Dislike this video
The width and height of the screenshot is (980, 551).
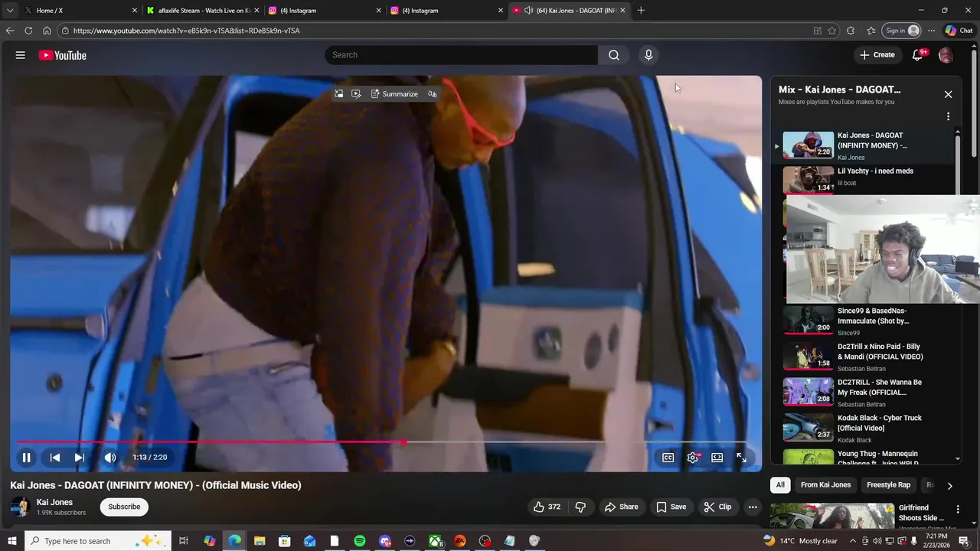[x=580, y=507]
